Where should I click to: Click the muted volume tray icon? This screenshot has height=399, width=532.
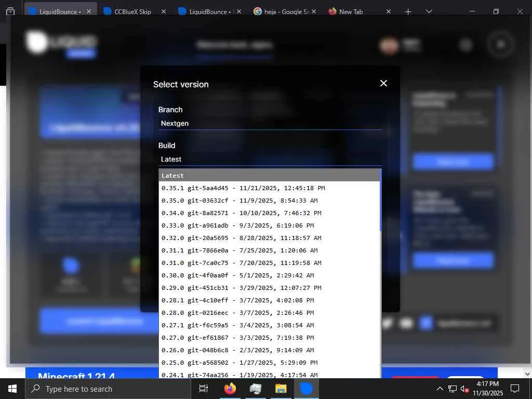(x=464, y=389)
